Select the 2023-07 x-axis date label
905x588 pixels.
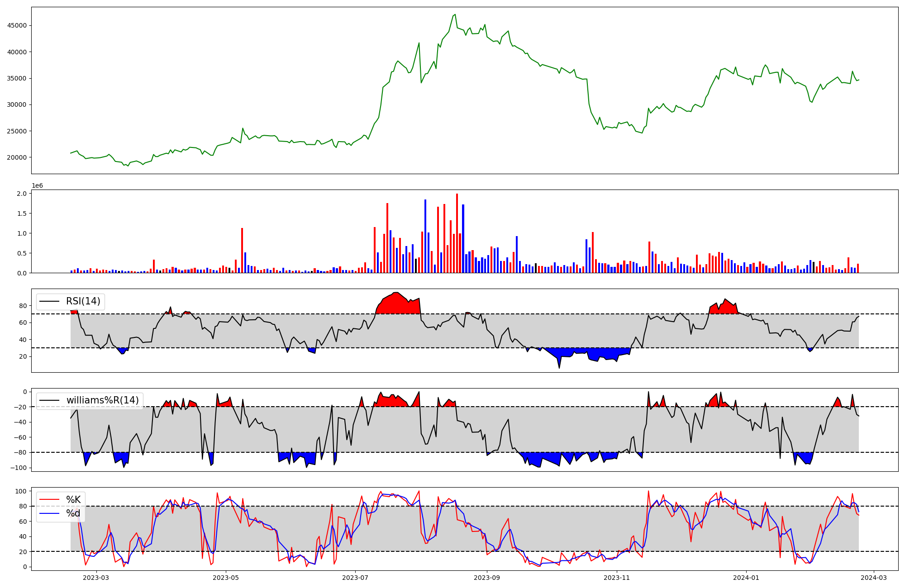point(355,578)
